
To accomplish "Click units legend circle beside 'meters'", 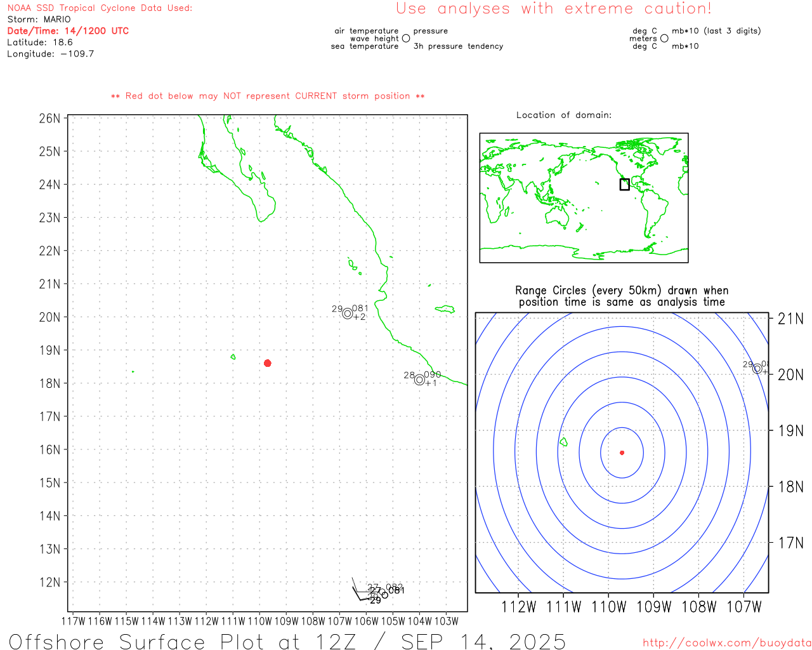I will [664, 38].
